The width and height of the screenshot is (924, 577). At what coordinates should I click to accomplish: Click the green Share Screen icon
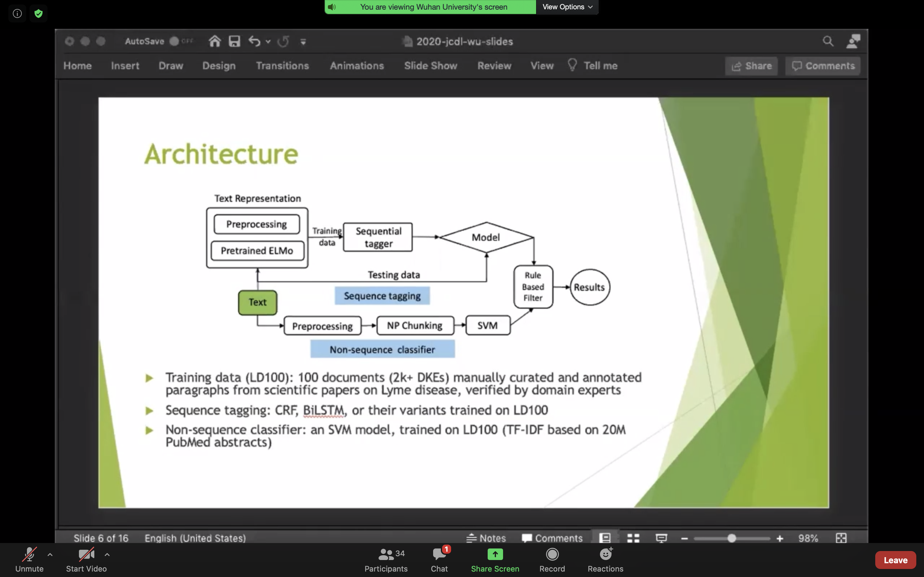(x=495, y=554)
